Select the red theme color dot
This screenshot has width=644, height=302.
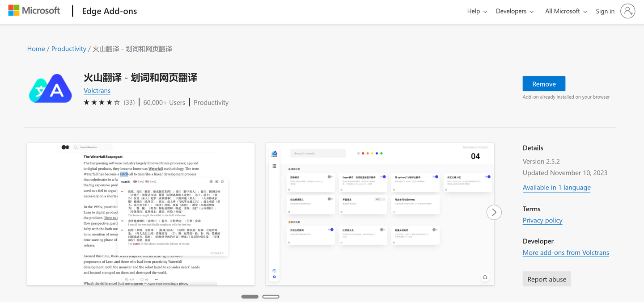click(363, 153)
